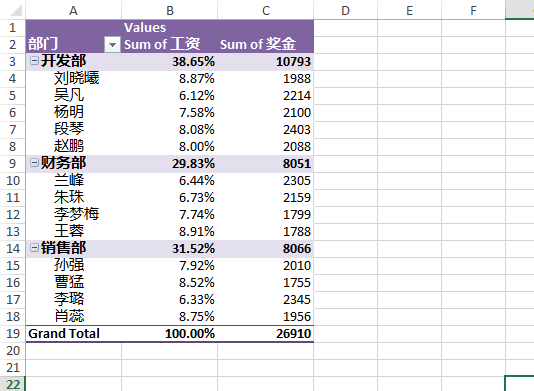Collapse the 财务部 group
This screenshot has height=391, width=534.
(34, 163)
